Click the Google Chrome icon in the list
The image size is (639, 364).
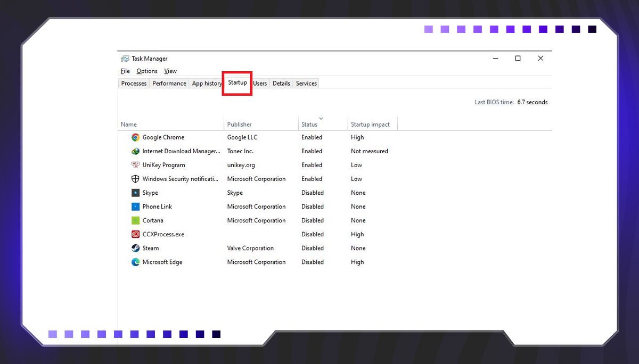[135, 137]
